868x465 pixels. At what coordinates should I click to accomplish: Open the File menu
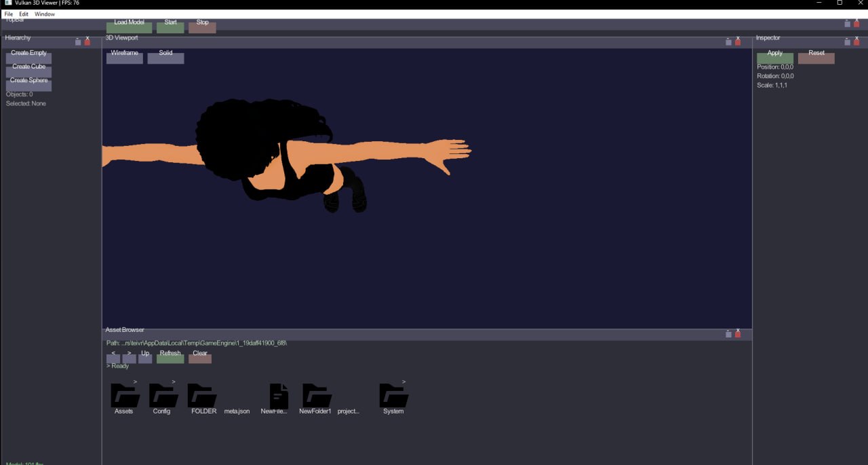tap(9, 14)
